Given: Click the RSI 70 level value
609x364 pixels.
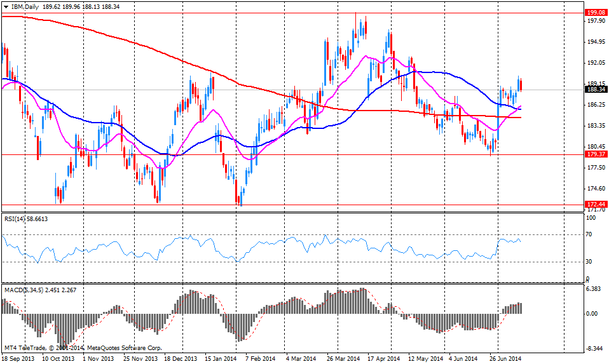Looking at the screenshot, I should pyautogui.click(x=589, y=234).
